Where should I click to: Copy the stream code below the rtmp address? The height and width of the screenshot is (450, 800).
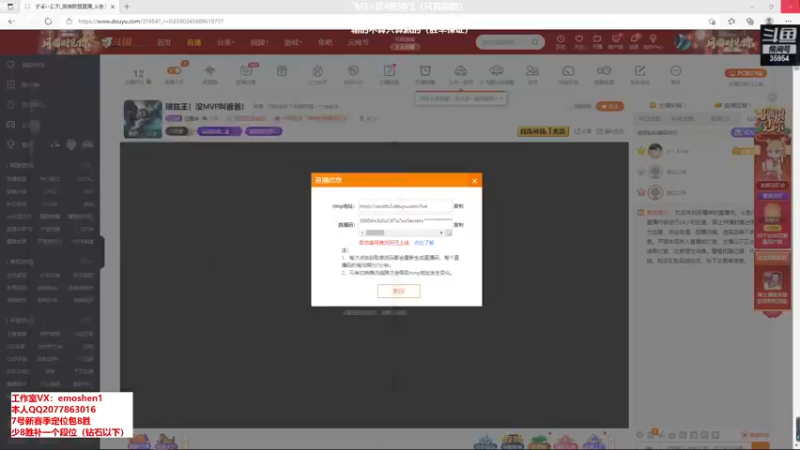point(459,224)
